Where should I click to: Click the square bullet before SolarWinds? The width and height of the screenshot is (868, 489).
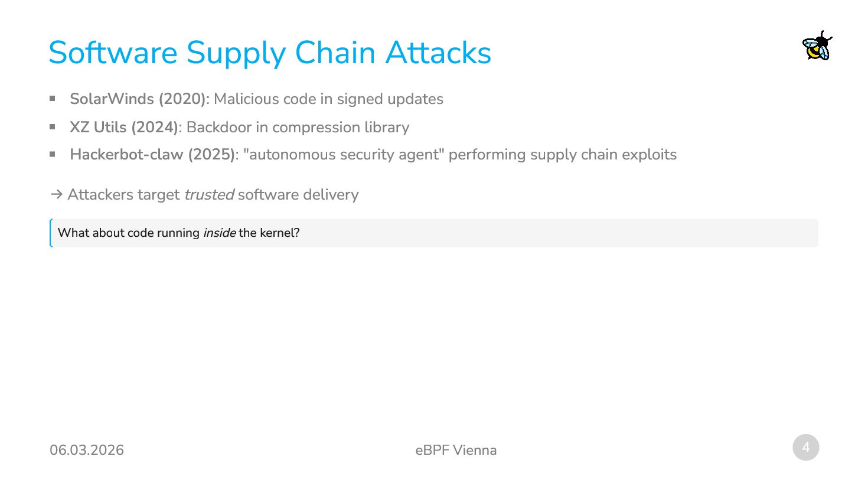click(x=53, y=99)
